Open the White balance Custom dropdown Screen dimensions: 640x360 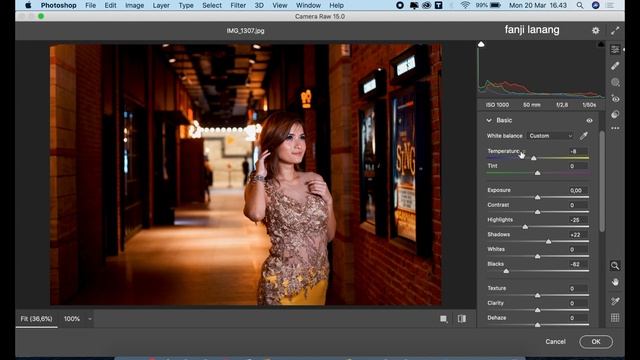point(551,136)
